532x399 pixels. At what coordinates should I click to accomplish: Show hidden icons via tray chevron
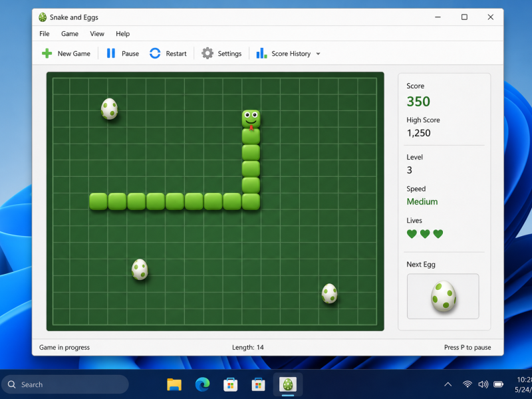click(448, 384)
